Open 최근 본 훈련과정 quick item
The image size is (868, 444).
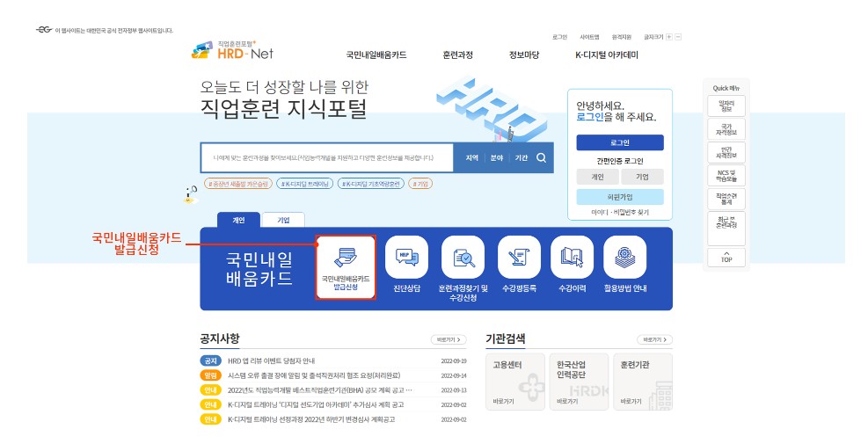point(726,228)
